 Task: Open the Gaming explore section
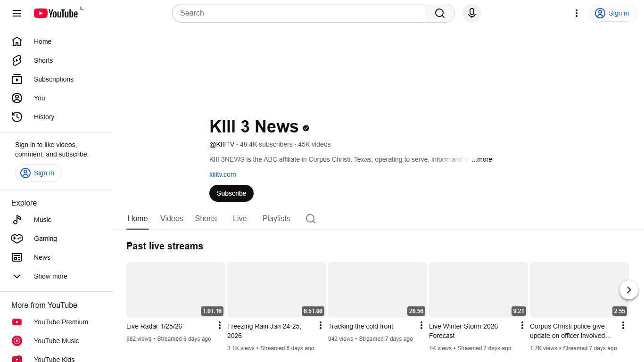[x=45, y=239]
